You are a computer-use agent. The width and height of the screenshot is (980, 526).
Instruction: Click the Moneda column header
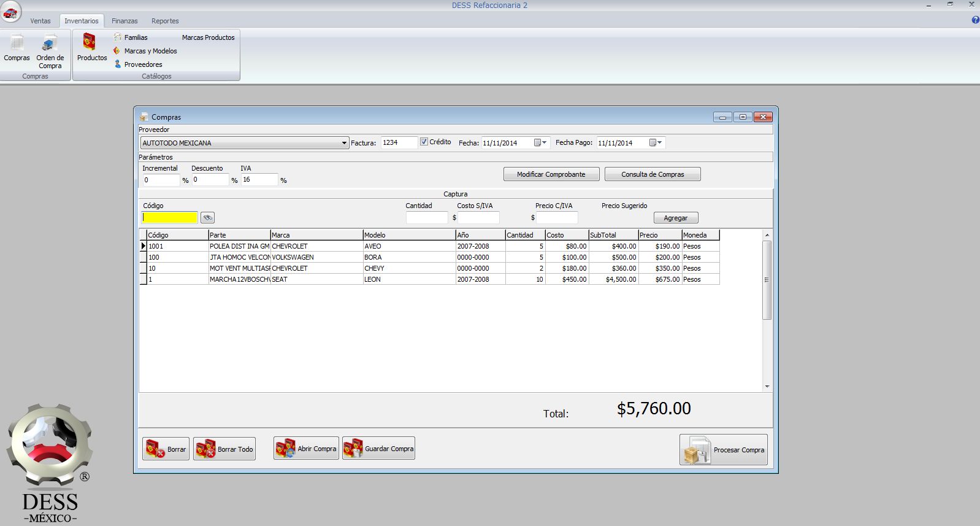pyautogui.click(x=700, y=235)
